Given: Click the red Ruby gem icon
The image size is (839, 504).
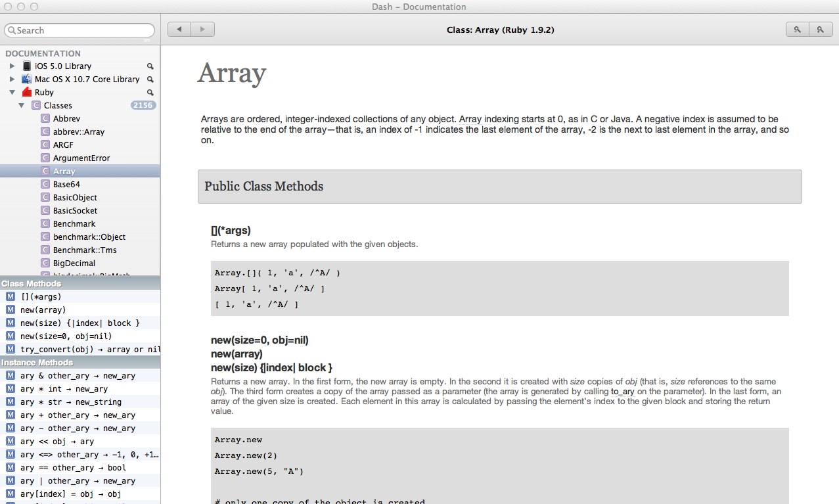Looking at the screenshot, I should tap(27, 93).
